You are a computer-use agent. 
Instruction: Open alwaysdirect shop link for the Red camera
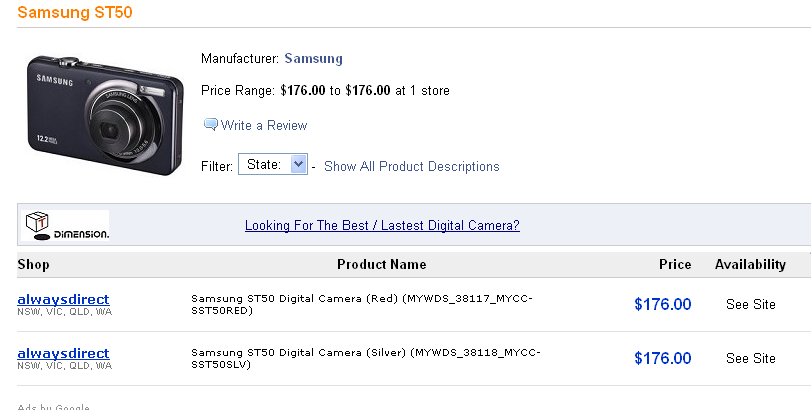(63, 299)
